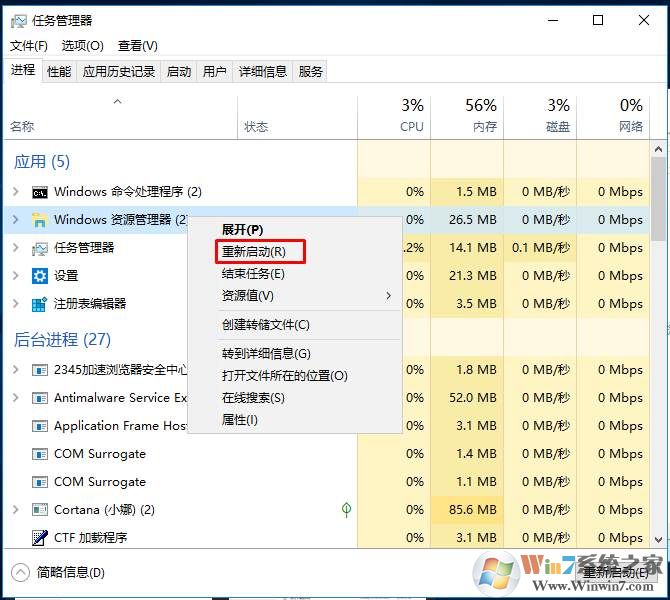This screenshot has width=670, height=600.
Task: Click the second COM Surrogate icon (1.1 MB)
Action: click(40, 482)
